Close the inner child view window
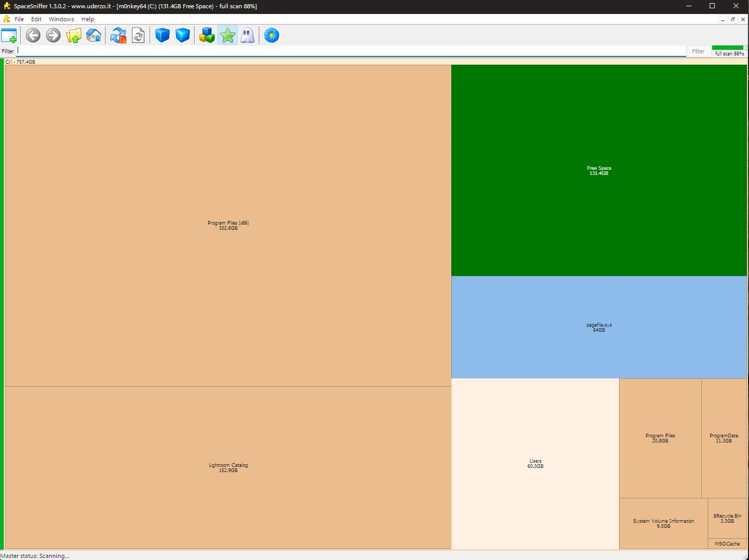 pos(743,20)
